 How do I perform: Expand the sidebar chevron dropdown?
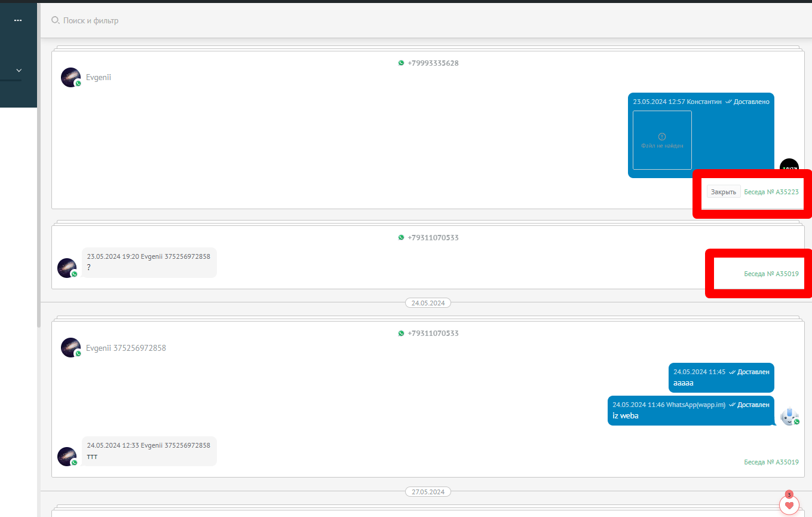[19, 71]
